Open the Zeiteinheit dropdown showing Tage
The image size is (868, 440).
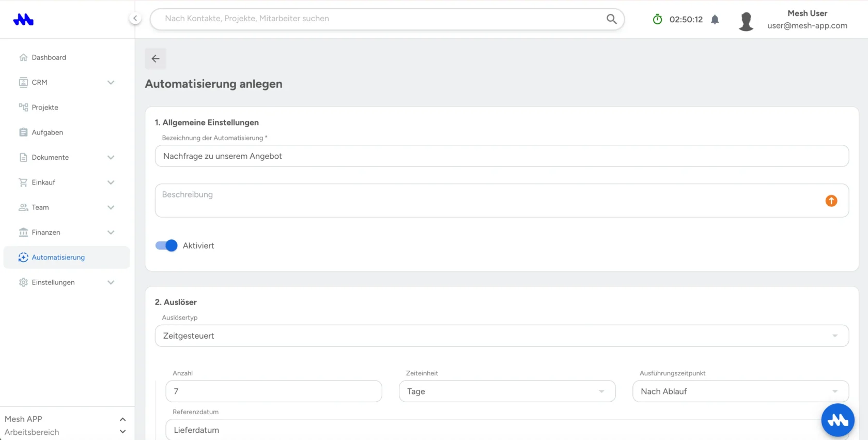(x=507, y=391)
